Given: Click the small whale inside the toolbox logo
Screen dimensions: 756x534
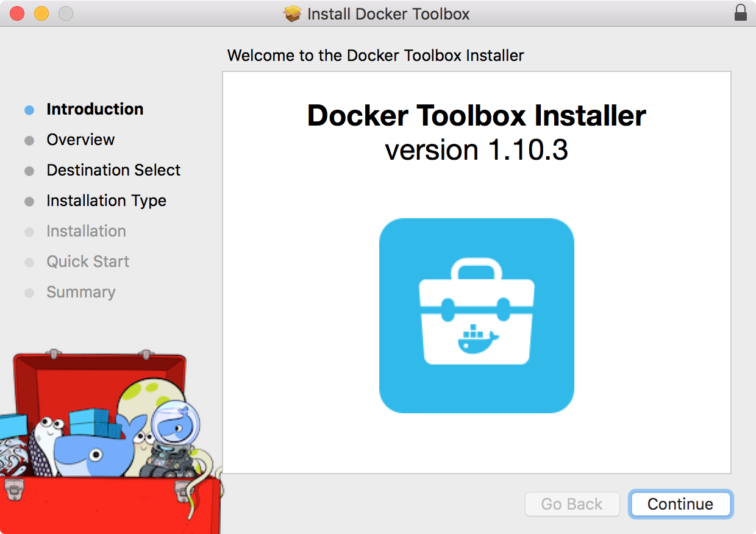Looking at the screenshot, I should click(477, 340).
